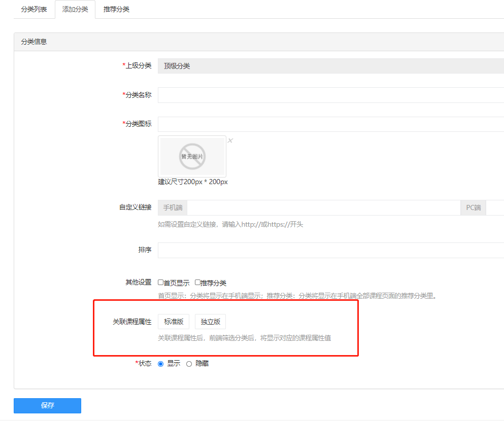The image size is (504, 421).
Task: Select the 添加分类 tab
Action: click(75, 9)
